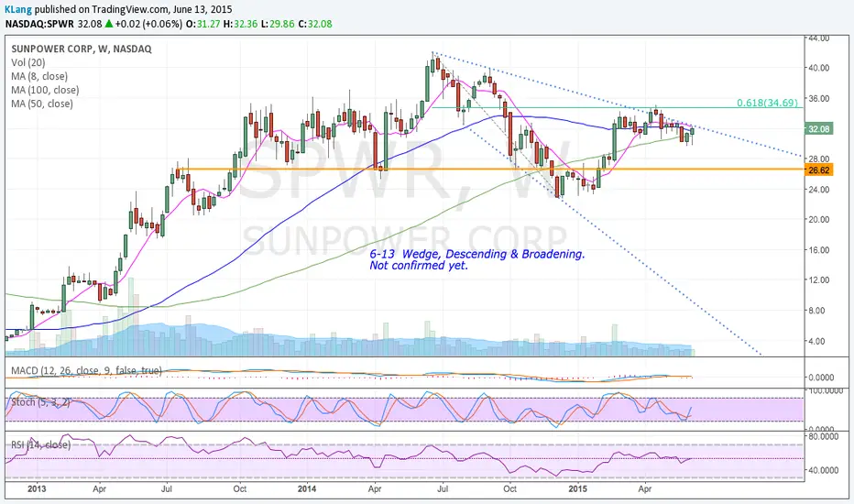Click the NASDAQ:SPWR ticker symbol
Viewport: 854px width, 504px height.
pyautogui.click(x=39, y=24)
